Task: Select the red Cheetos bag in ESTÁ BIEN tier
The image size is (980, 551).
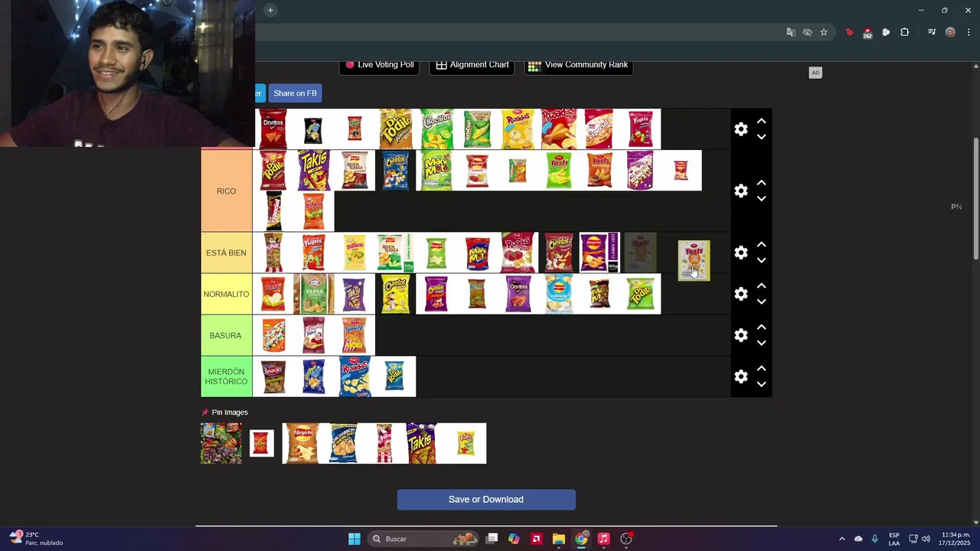Action: pyautogui.click(x=559, y=253)
